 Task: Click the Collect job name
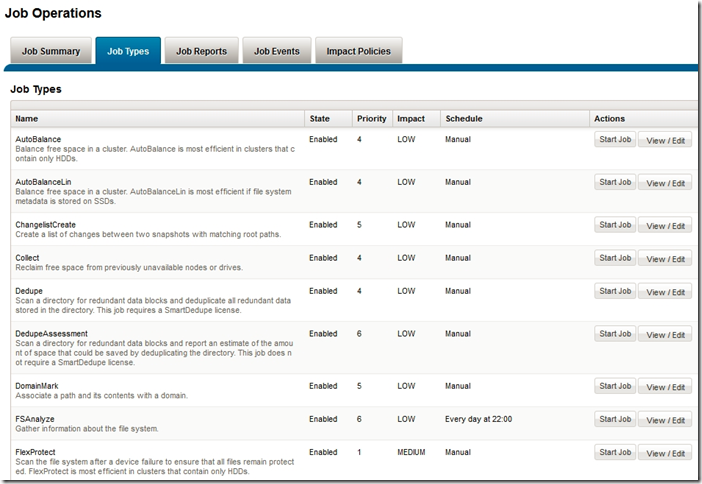tap(27, 258)
